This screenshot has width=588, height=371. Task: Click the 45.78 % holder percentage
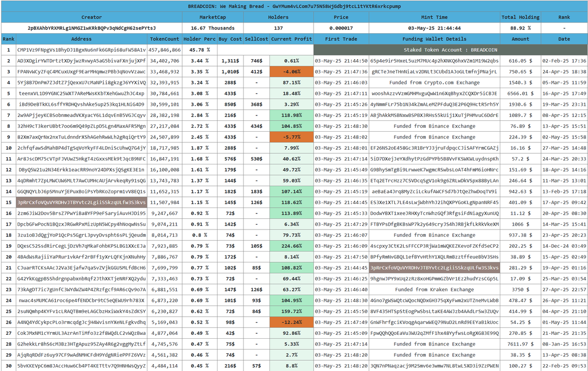tap(199, 50)
